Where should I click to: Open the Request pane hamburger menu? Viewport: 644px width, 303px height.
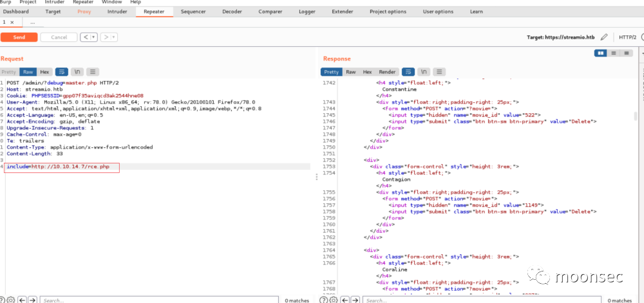coord(93,72)
